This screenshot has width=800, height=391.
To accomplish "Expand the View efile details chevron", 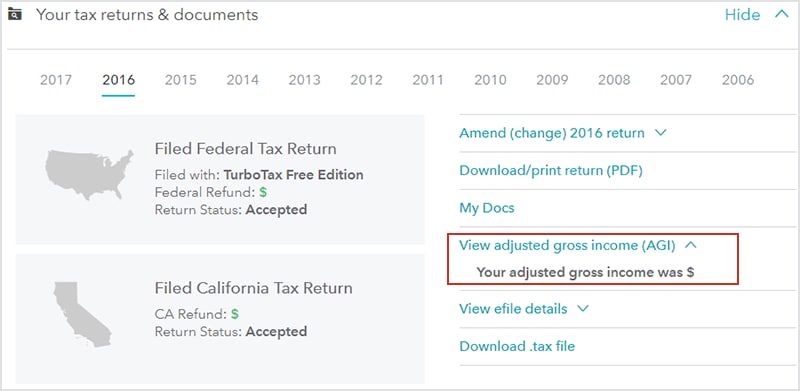I will coord(583,309).
